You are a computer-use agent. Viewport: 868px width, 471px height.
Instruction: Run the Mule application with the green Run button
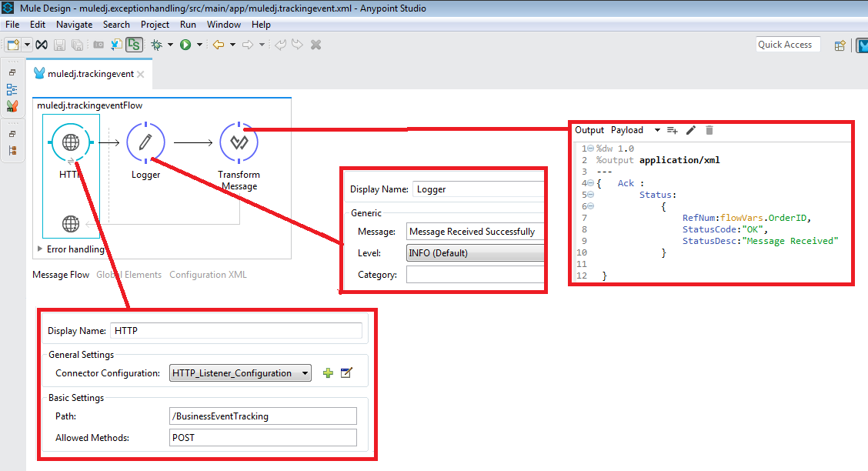(x=187, y=44)
